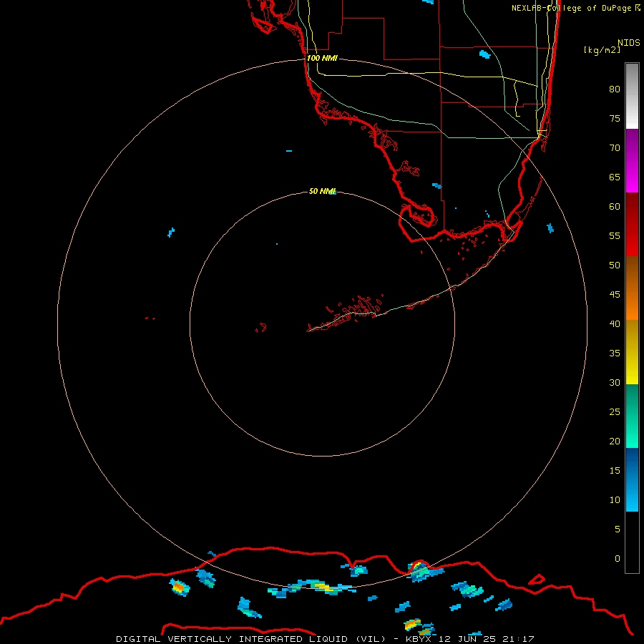Click the 50 value on color scale
Image resolution: width=644 pixels, height=644 pixels.
[x=615, y=265]
